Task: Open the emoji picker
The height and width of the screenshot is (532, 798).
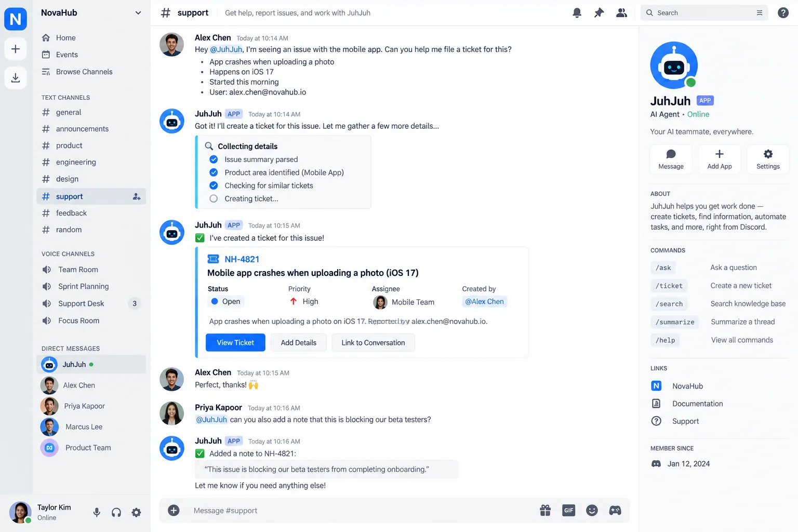Action: click(592, 511)
